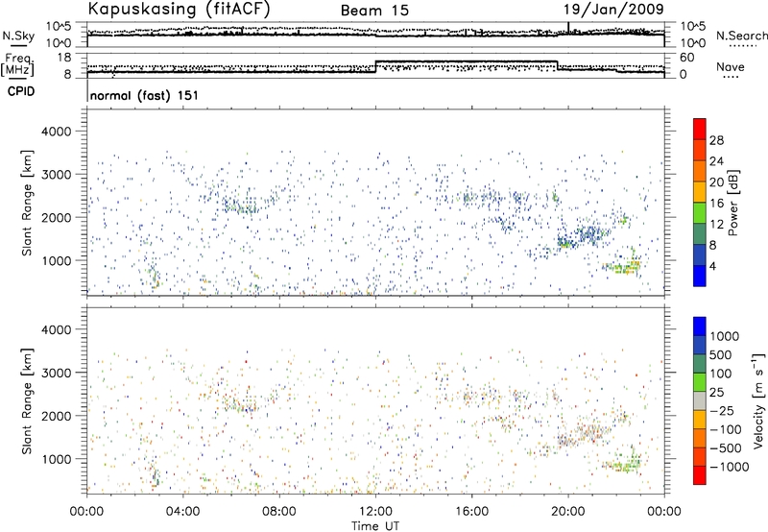Click the 16 label on the power colorbar

(716, 204)
